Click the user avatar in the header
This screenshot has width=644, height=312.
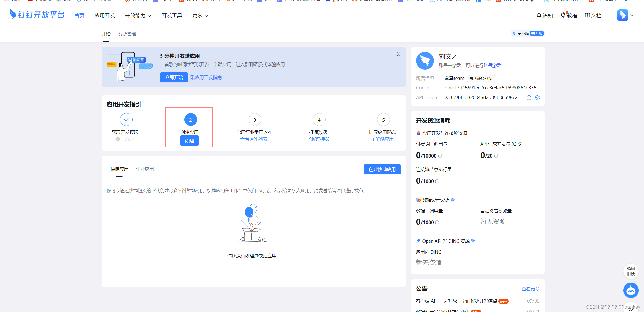pos(623,15)
